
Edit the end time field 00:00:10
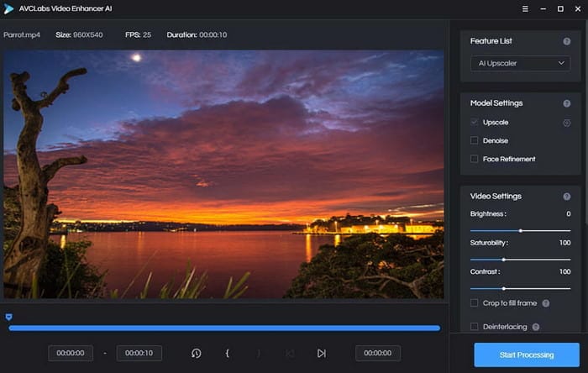[x=139, y=353]
